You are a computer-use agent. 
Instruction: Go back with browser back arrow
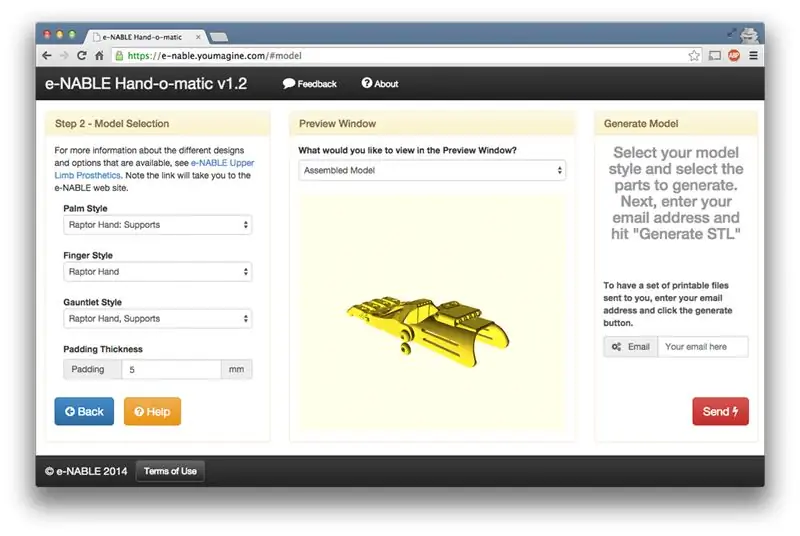pyautogui.click(x=47, y=56)
